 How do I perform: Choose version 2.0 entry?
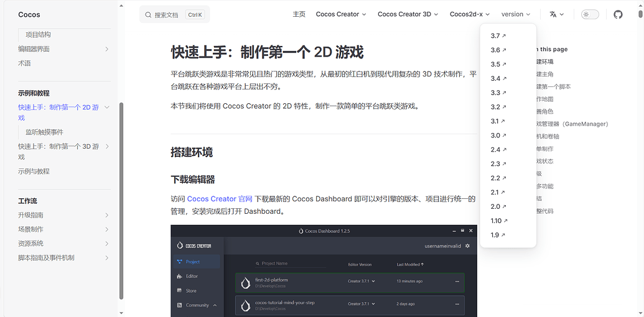click(498, 207)
